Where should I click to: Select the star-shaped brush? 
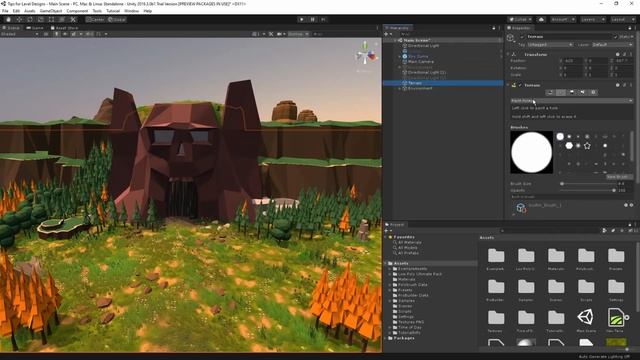click(587, 146)
